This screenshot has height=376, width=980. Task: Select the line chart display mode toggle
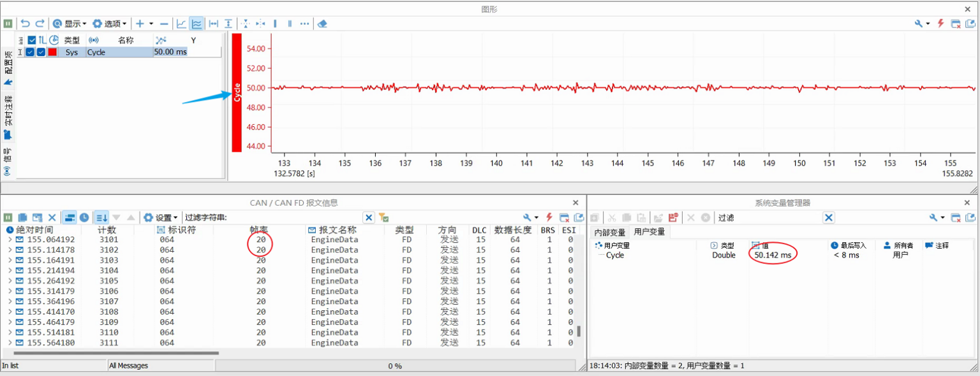pos(181,24)
